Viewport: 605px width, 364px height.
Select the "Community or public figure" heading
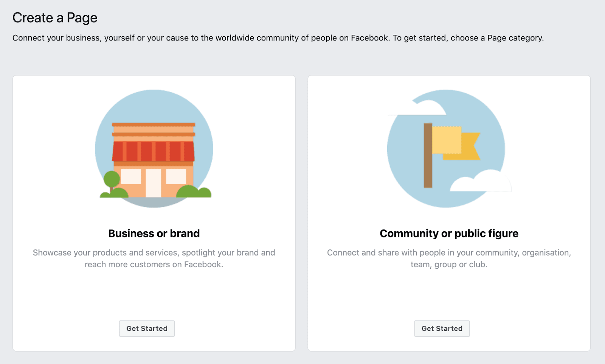449,234
